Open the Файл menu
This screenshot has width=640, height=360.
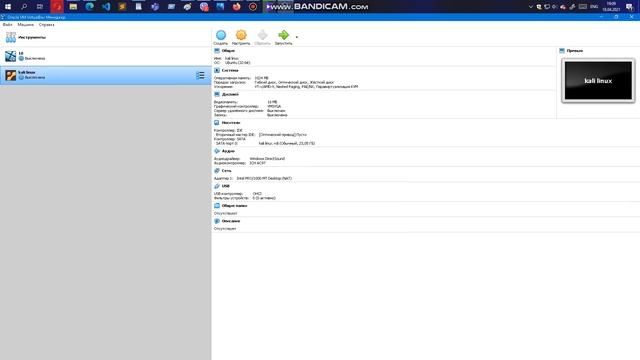[x=7, y=24]
